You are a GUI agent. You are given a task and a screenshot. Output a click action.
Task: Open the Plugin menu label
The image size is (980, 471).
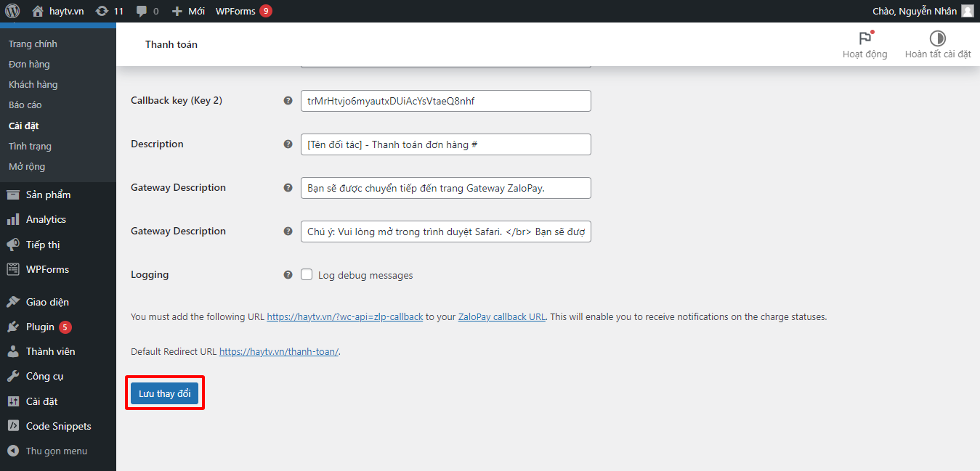click(x=40, y=327)
